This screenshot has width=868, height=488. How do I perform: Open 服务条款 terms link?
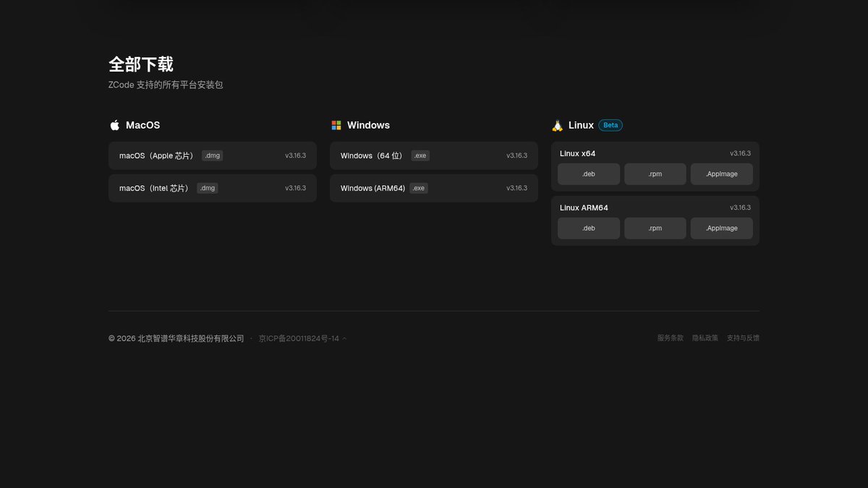coord(671,338)
